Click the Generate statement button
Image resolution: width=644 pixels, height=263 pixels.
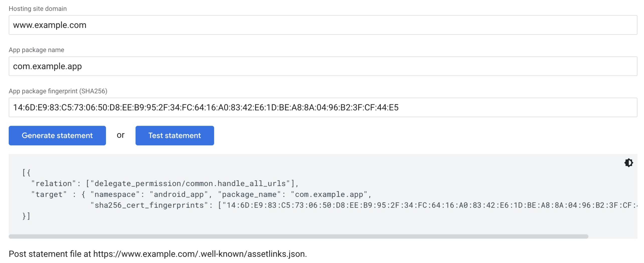click(57, 136)
